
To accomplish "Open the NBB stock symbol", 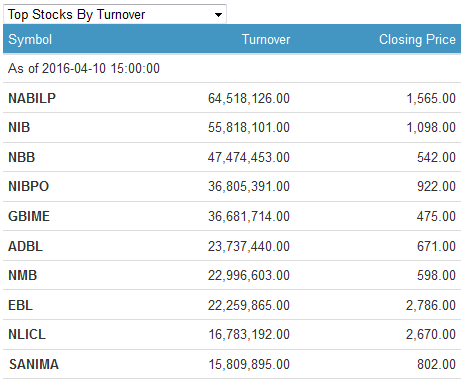I will tap(22, 157).
